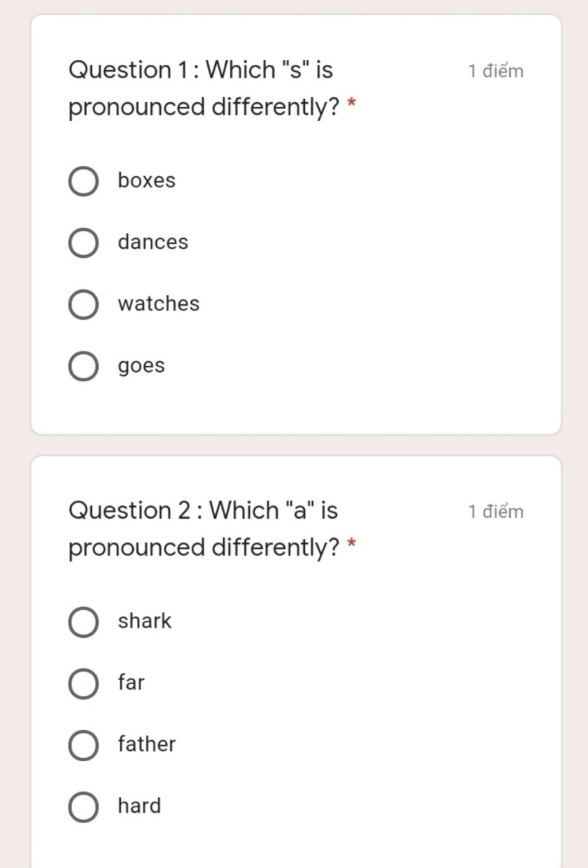588x868 pixels.
Task: Mark the watches radio button
Action: [x=83, y=304]
